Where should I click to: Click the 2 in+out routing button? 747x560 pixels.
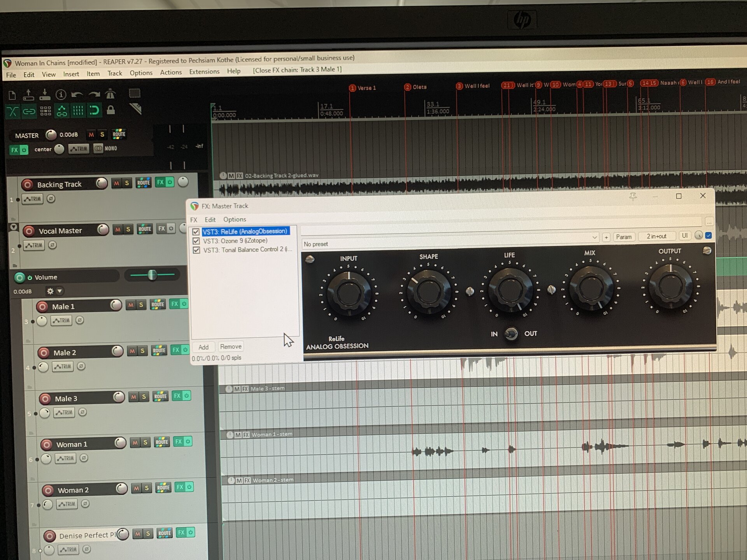pos(656,236)
